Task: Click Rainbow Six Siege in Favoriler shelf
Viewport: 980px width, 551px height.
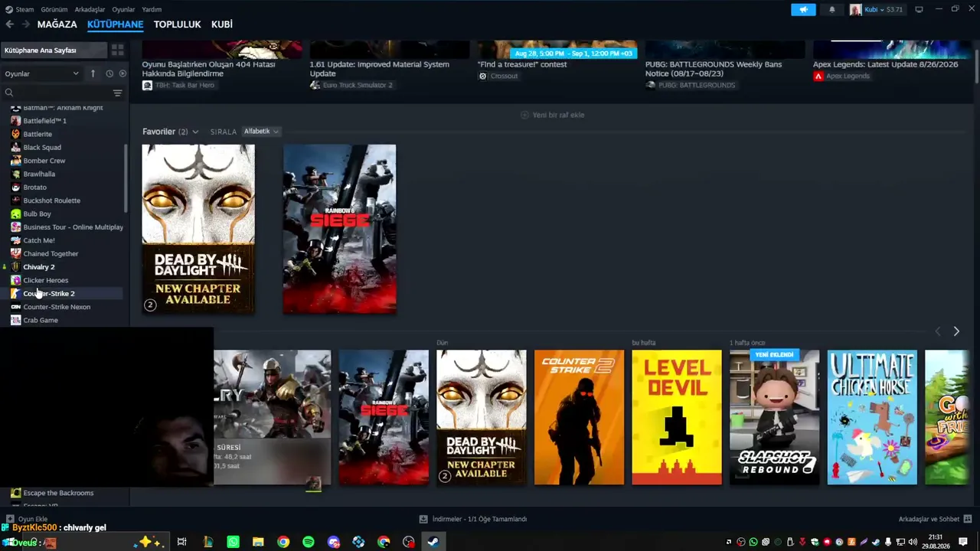Action: (340, 229)
